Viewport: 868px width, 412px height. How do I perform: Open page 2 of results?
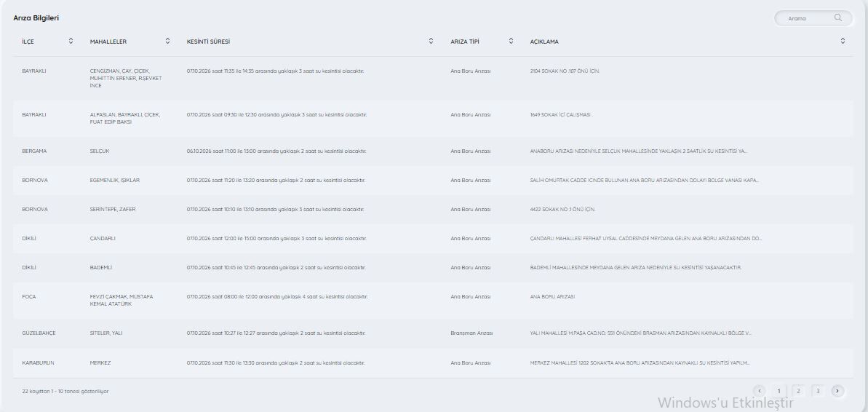pyautogui.click(x=798, y=391)
